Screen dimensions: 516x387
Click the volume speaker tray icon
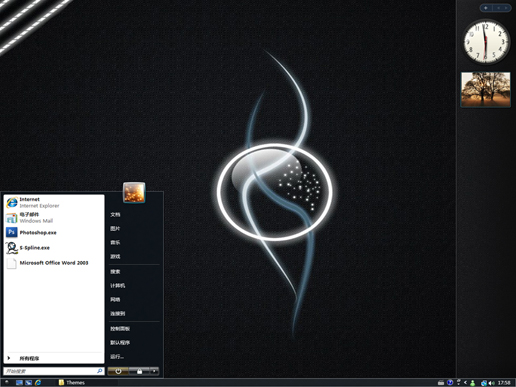[x=492, y=383]
